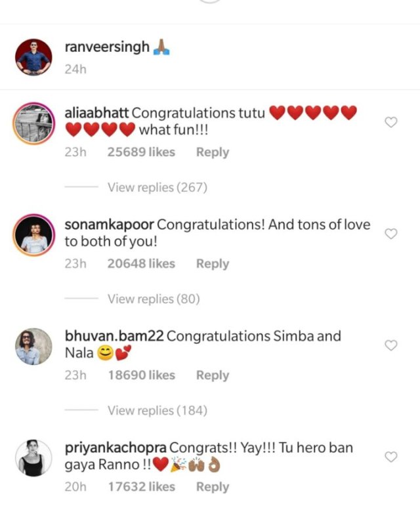The image size is (420, 510).
Task: Tap heart on bhuvan.bam22's comment
Action: [x=390, y=345]
